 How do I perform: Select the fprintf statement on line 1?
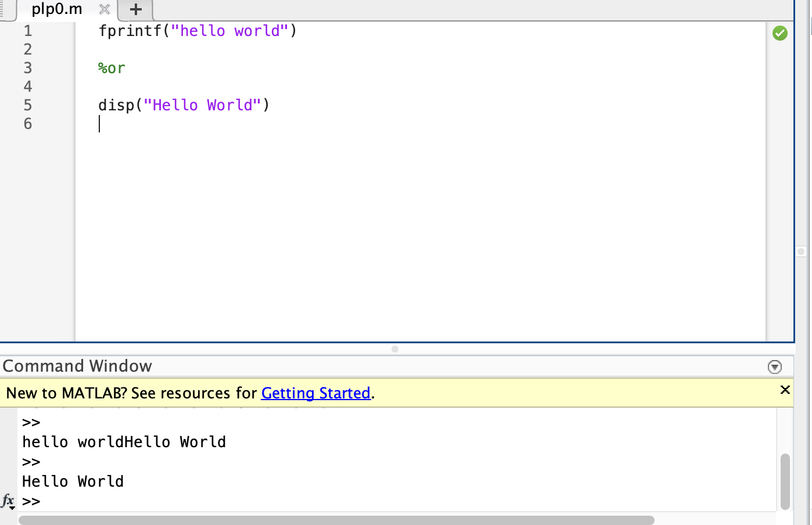[197, 31]
